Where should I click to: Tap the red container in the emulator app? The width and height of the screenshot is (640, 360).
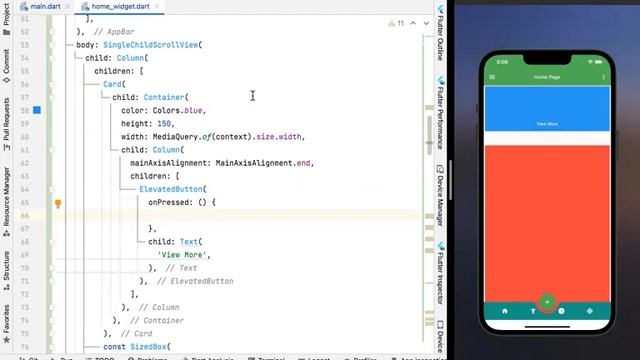[x=547, y=223]
